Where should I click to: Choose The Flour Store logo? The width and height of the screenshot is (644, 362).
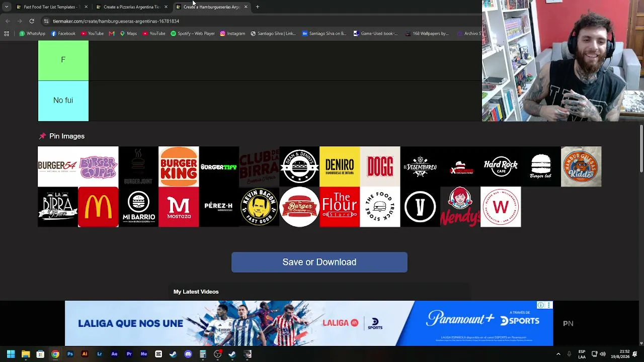340,207
